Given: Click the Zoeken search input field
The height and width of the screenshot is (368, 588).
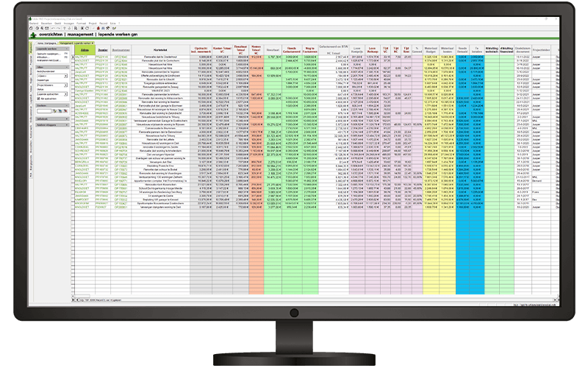Looking at the screenshot, I should pos(44,111).
